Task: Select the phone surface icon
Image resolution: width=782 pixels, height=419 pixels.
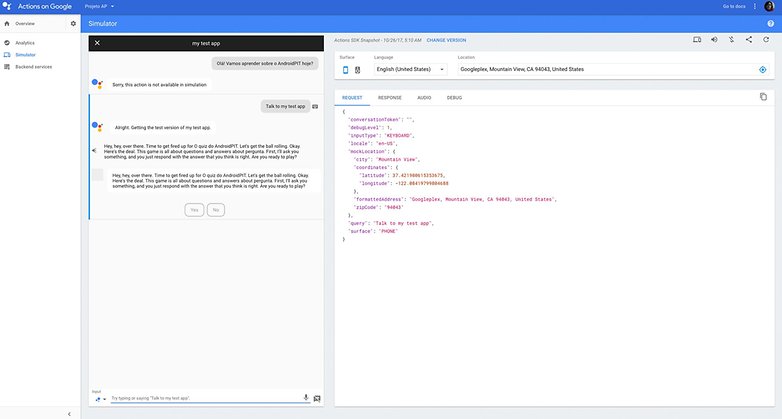Action: point(345,70)
